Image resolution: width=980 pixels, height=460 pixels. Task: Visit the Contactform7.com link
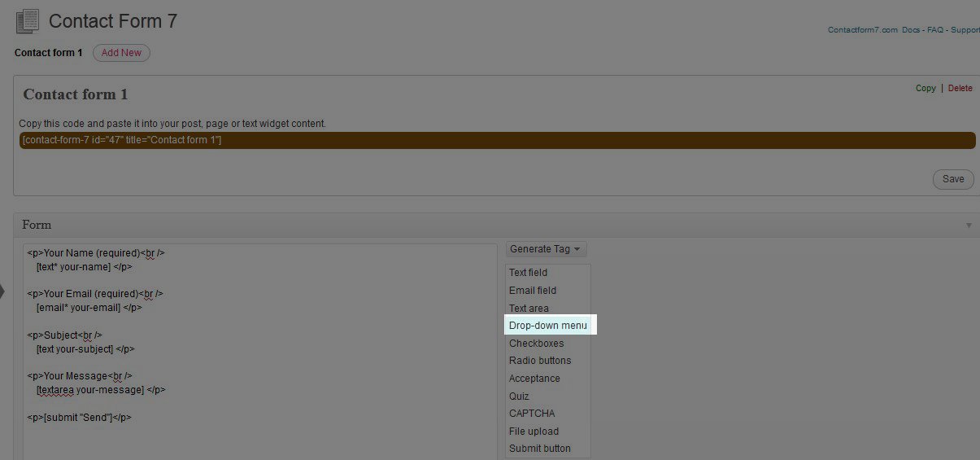pyautogui.click(x=862, y=30)
